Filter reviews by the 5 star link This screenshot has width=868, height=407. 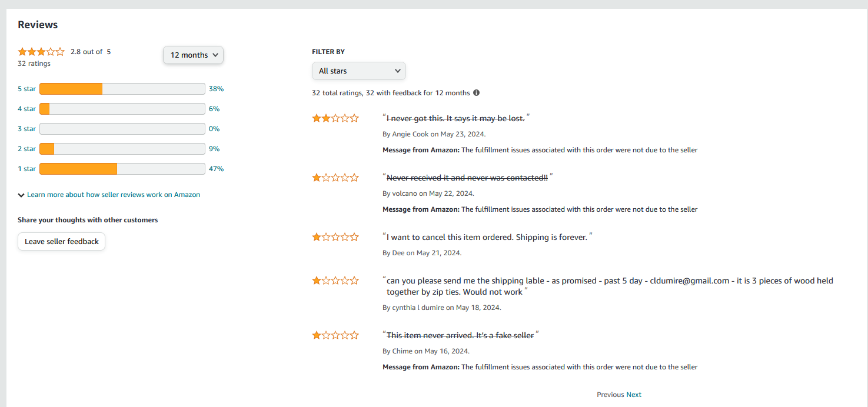pos(26,89)
